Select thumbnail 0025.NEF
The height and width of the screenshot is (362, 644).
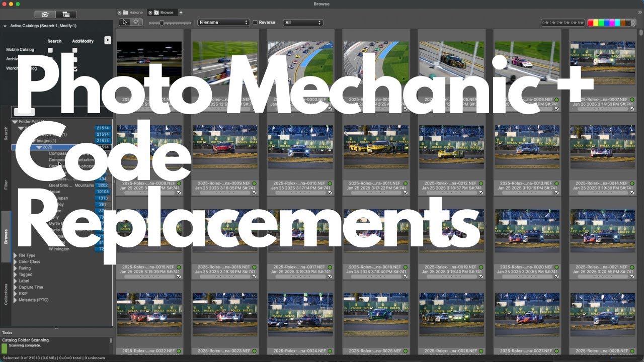tap(376, 314)
